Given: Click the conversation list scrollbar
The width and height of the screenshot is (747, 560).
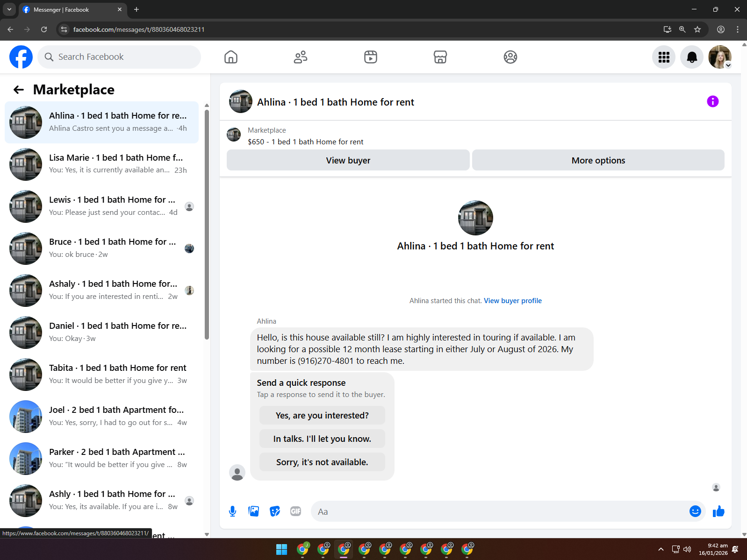Looking at the screenshot, I should 207,225.
